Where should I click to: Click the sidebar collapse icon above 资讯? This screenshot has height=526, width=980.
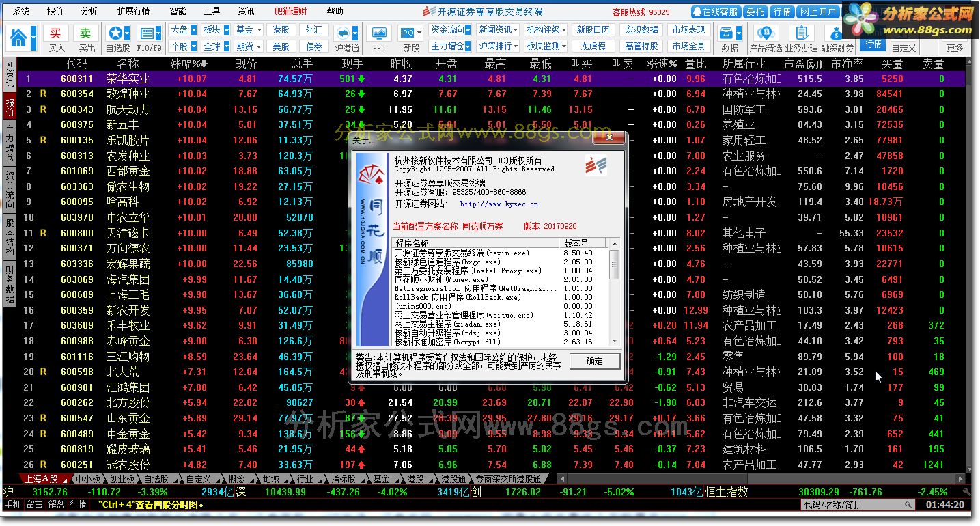point(10,63)
